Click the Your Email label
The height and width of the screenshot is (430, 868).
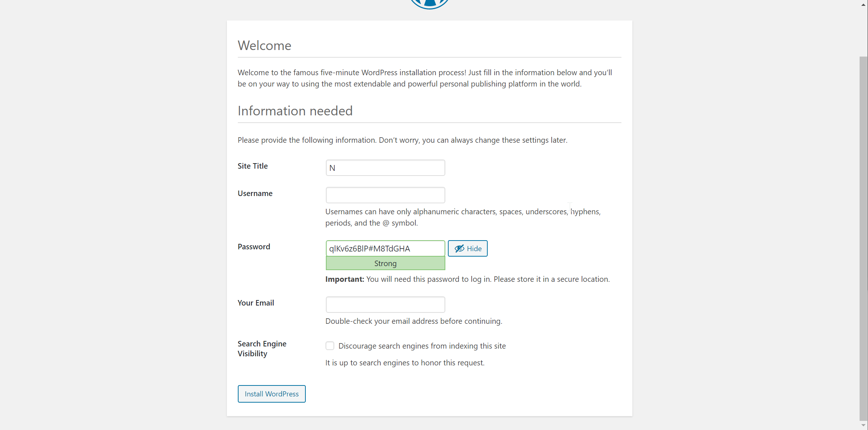[x=256, y=303]
